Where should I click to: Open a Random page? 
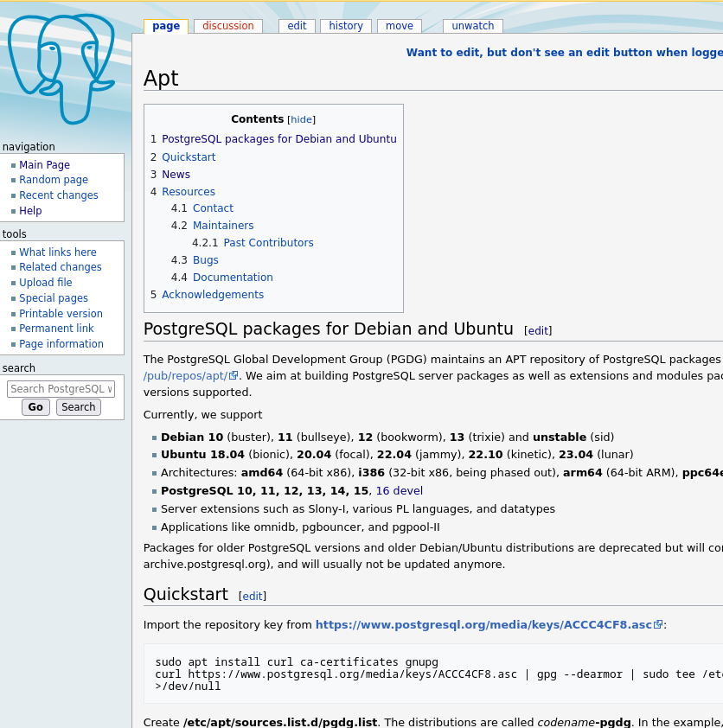pos(54,180)
